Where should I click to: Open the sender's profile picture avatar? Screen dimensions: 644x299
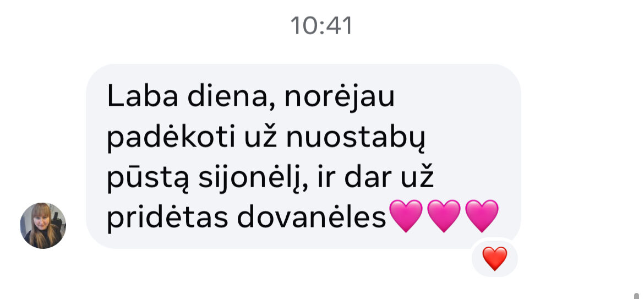point(43,225)
